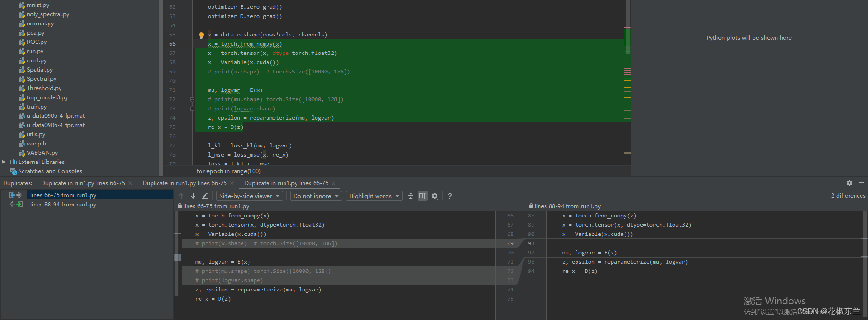The image size is (868, 320).
Task: Click line number 77 in the editor gutter
Action: (172, 145)
